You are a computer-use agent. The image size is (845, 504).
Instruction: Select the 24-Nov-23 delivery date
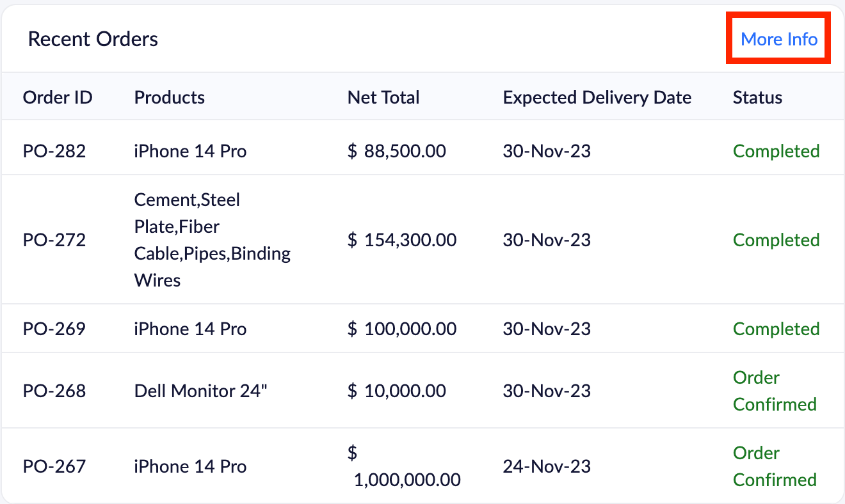pos(547,466)
